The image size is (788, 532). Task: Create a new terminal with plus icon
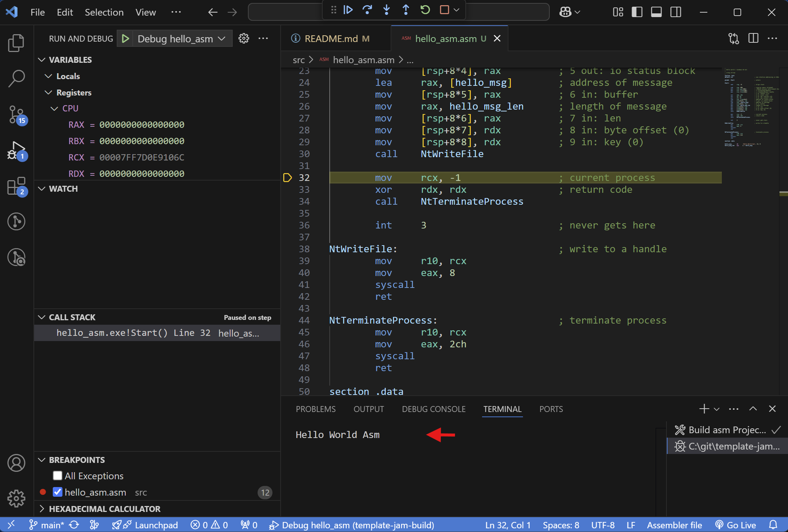pyautogui.click(x=704, y=409)
